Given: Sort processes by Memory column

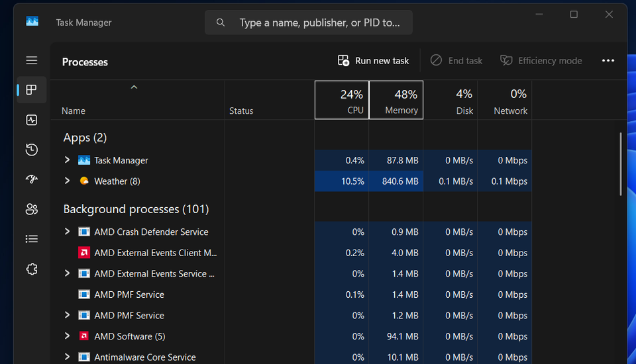Looking at the screenshot, I should point(396,100).
